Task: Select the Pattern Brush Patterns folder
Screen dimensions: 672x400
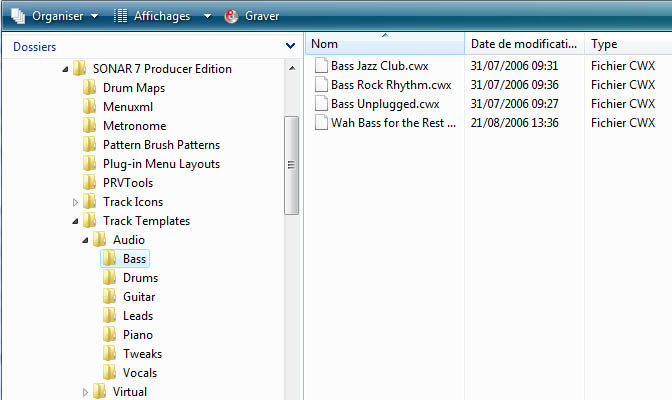Action: (161, 145)
